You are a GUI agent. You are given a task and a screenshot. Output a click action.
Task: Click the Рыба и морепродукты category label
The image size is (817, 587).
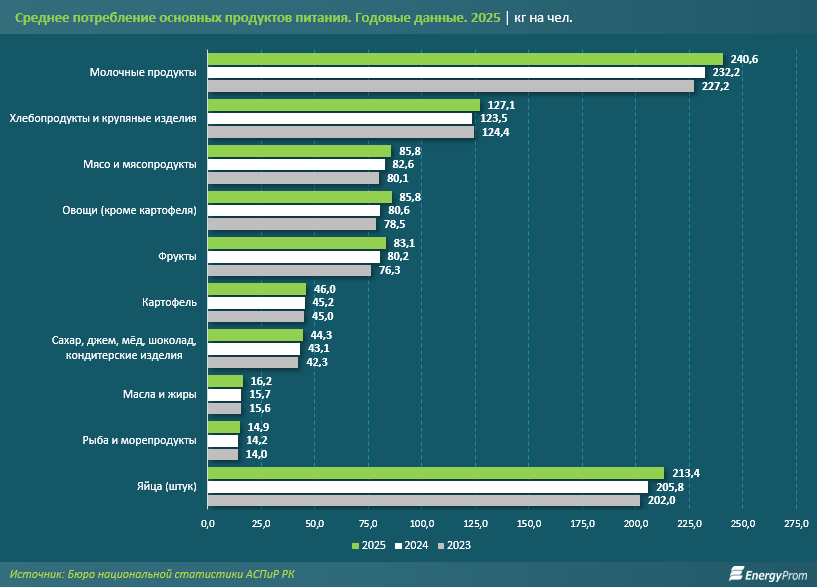[139, 440]
